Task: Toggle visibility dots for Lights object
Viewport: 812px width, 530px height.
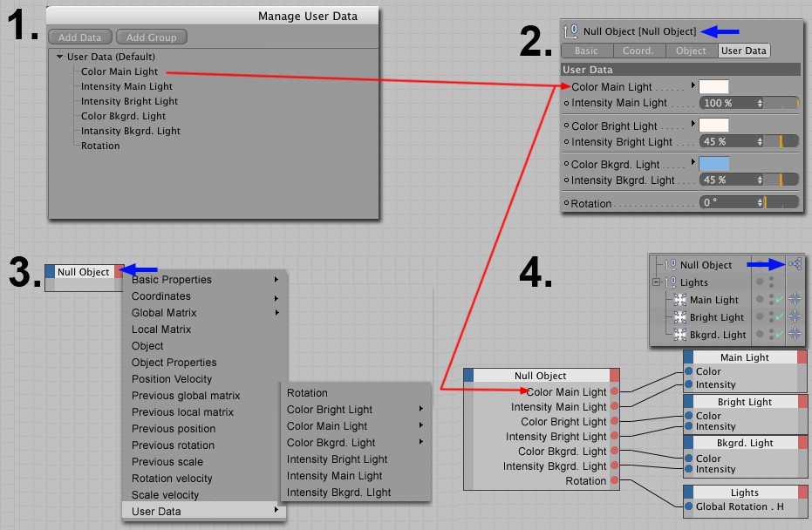Action: coord(770,282)
